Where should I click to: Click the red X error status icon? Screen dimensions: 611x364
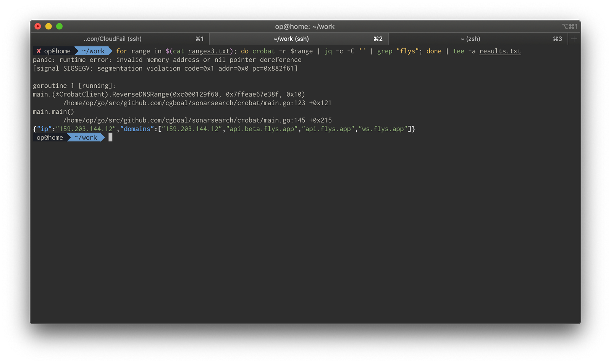click(39, 51)
